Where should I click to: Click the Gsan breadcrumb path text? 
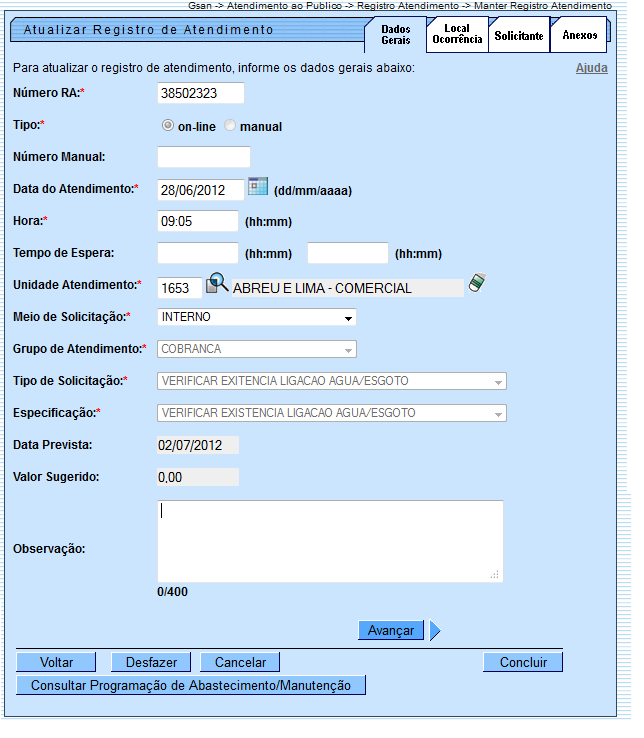pos(400,6)
